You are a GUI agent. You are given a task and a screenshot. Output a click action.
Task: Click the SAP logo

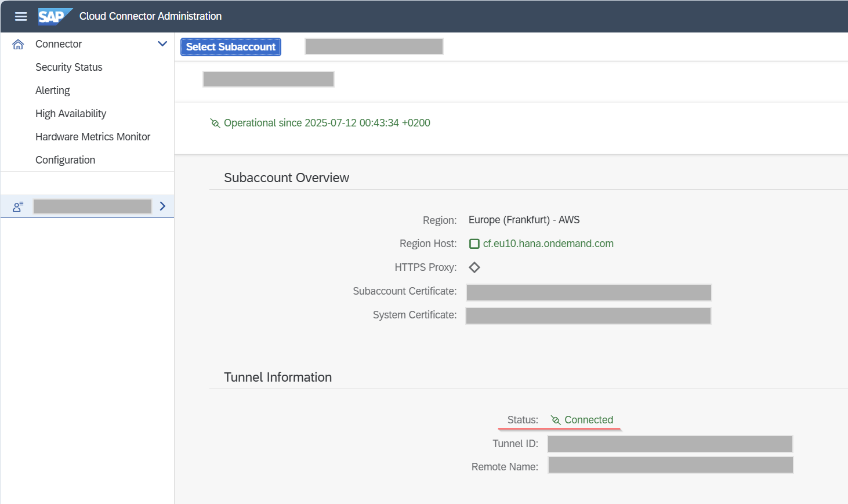point(55,16)
